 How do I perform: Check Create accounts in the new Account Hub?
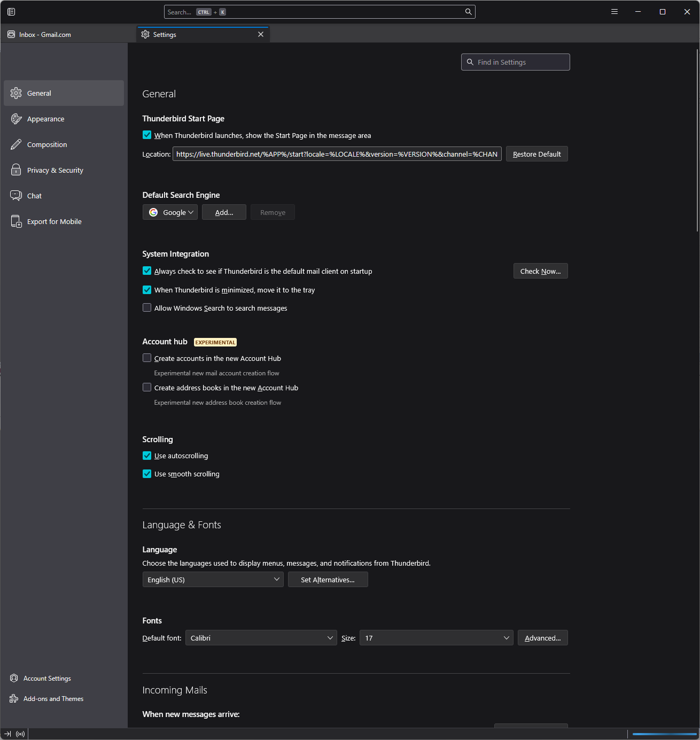(147, 358)
